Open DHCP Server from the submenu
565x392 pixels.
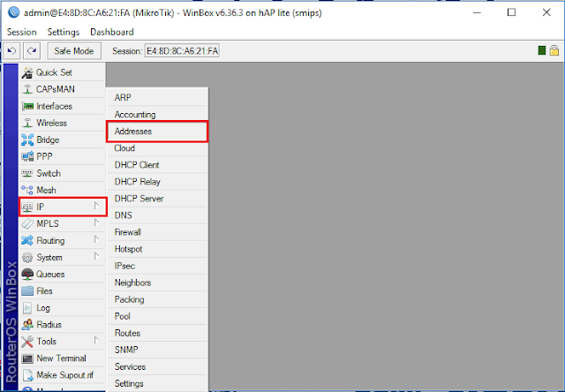(x=157, y=199)
